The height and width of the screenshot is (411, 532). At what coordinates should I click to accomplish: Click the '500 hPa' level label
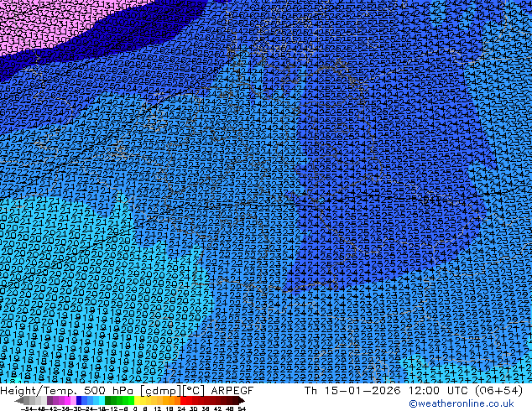click(109, 390)
